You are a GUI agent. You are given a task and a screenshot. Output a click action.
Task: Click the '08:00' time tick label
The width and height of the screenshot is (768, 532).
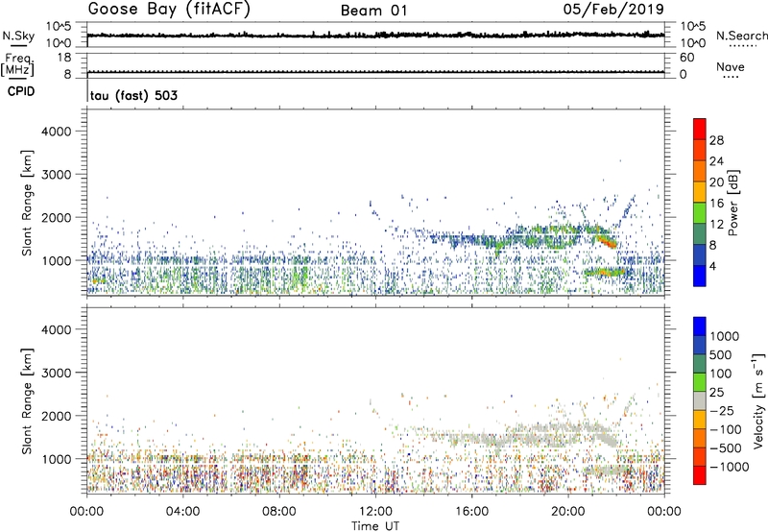279,512
